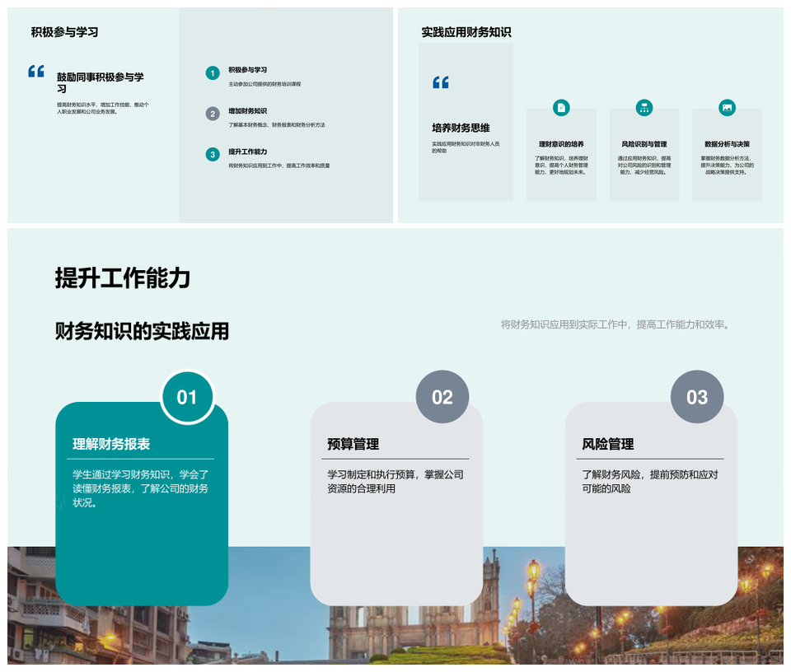Click the blue quote mark beside 鼓励同事积极参与学习

pyautogui.click(x=36, y=72)
